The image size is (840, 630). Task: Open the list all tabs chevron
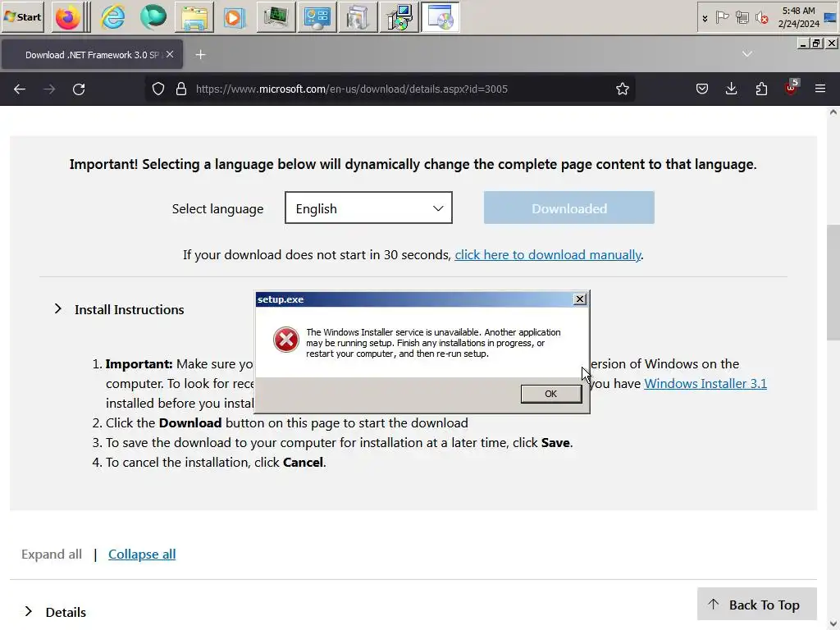746,54
